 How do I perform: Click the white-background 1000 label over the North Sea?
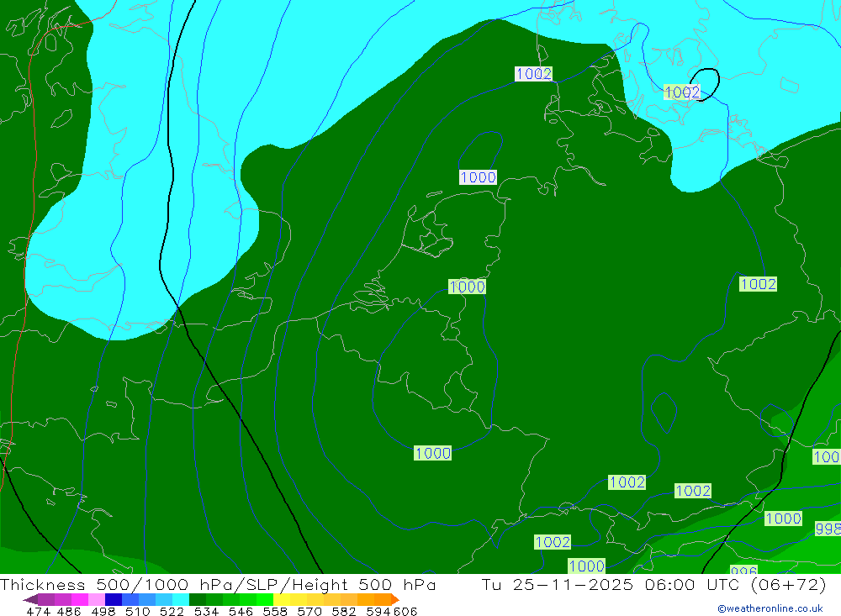tap(478, 177)
